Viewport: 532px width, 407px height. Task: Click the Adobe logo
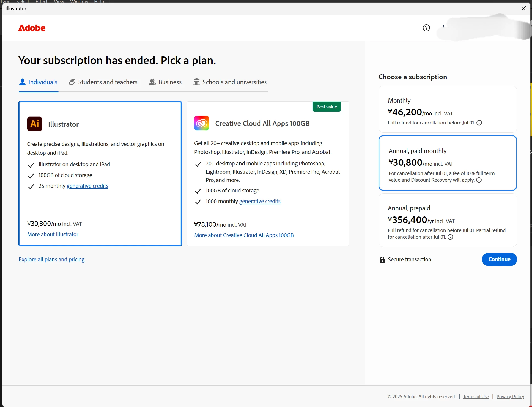point(32,28)
